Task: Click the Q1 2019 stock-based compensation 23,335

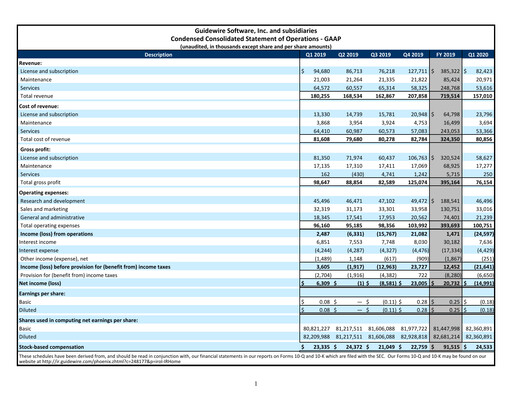Action: (x=322, y=347)
